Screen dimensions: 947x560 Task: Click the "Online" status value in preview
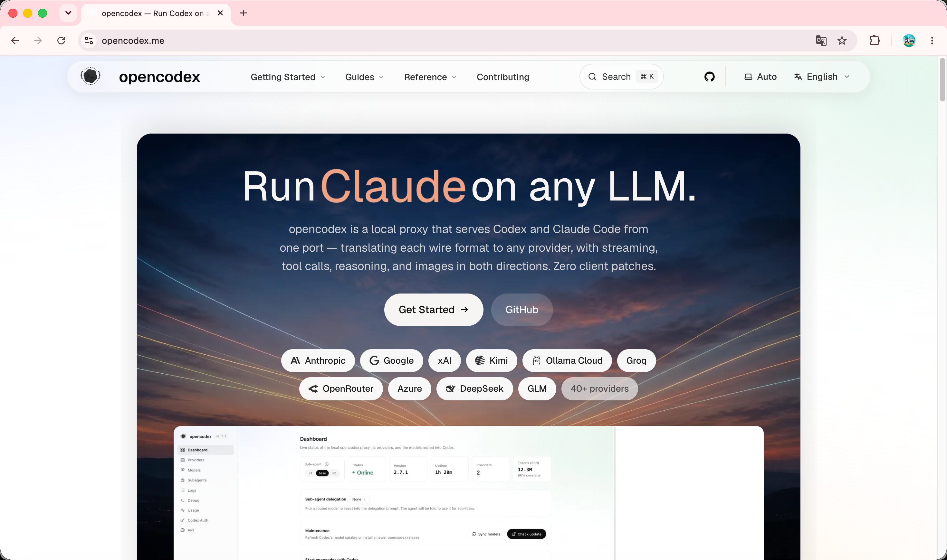click(365, 472)
